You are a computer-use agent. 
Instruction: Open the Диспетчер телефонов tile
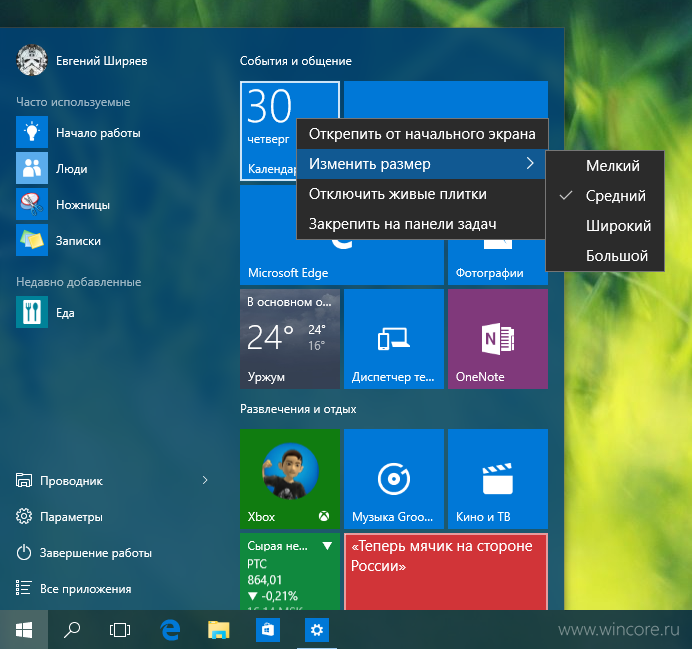394,339
